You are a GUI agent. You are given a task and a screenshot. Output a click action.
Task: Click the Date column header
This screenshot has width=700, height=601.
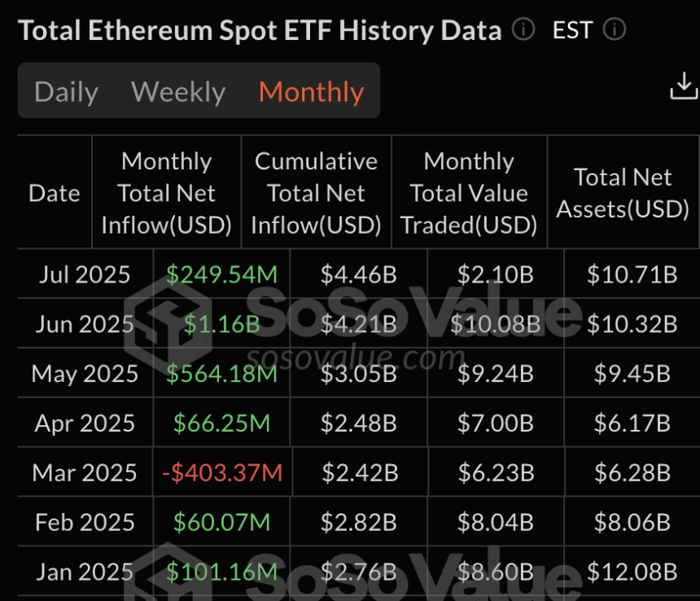pos(55,193)
